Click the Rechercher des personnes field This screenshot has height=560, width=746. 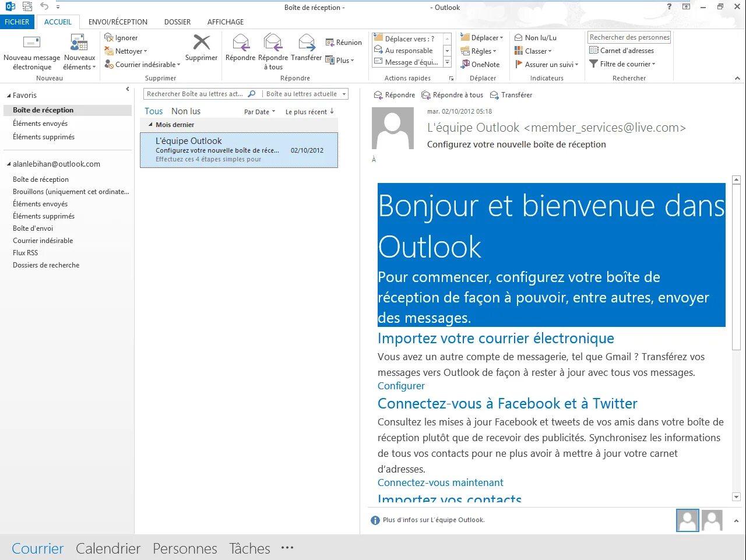coord(629,37)
